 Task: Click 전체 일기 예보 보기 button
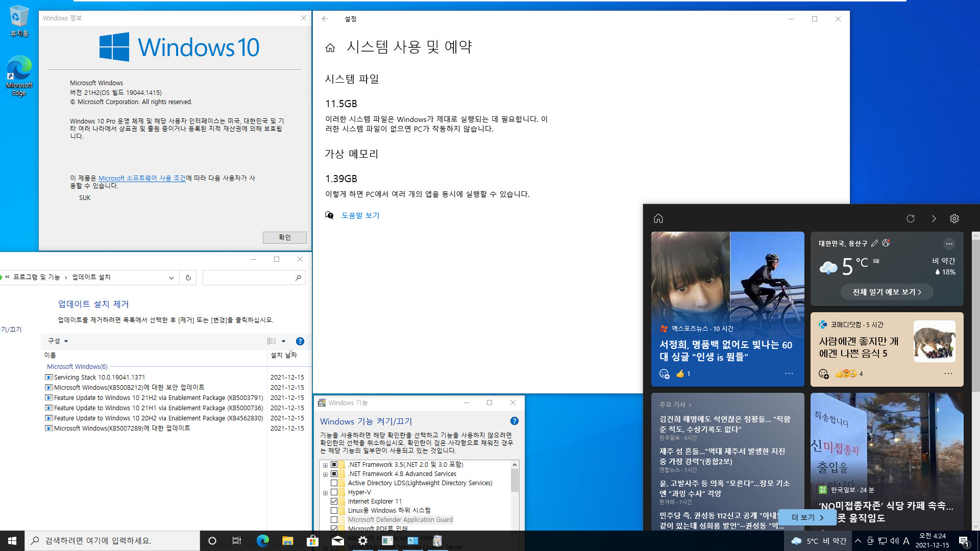click(887, 292)
